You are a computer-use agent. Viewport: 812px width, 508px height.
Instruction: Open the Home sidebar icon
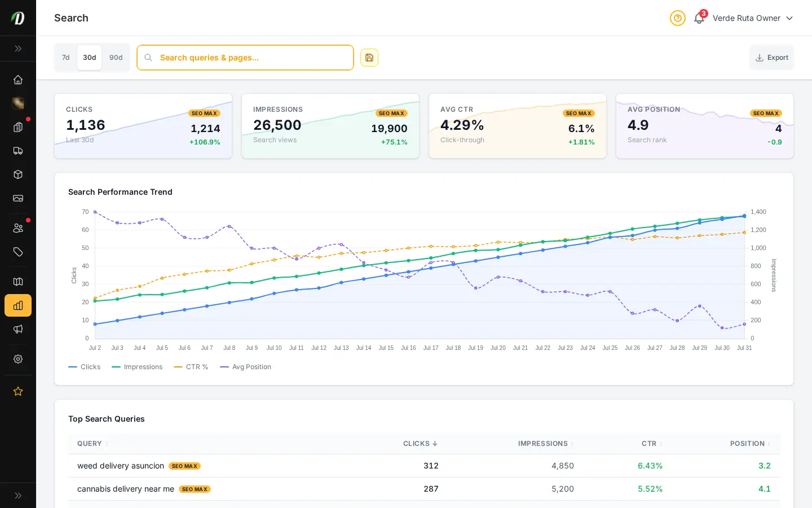(x=18, y=80)
